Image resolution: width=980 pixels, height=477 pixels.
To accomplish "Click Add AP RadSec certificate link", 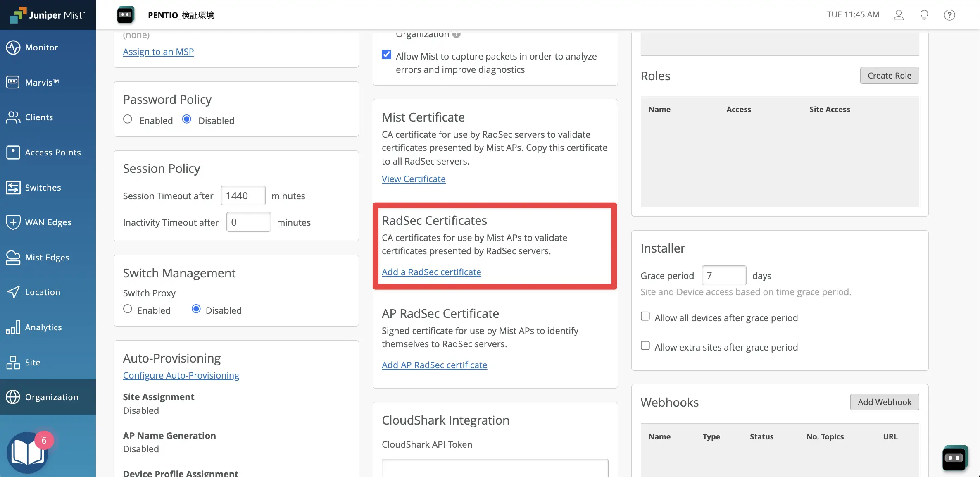I will pos(434,365).
